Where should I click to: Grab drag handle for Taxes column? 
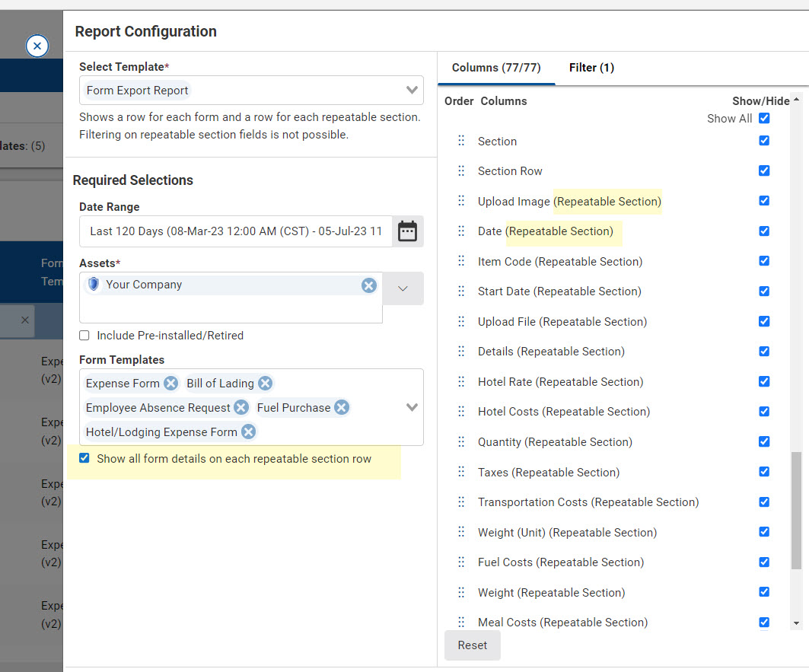pyautogui.click(x=461, y=472)
